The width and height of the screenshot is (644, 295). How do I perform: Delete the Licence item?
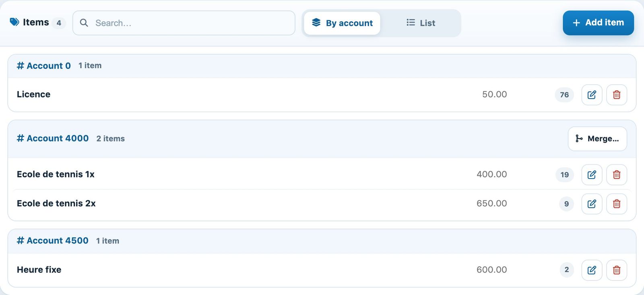coord(617,95)
